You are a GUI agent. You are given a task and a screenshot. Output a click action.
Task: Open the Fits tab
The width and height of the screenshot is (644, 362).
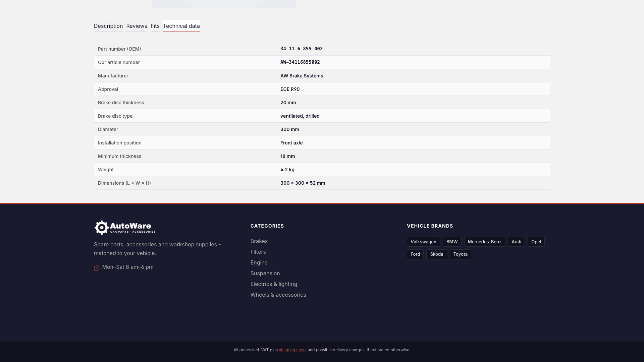click(x=155, y=26)
